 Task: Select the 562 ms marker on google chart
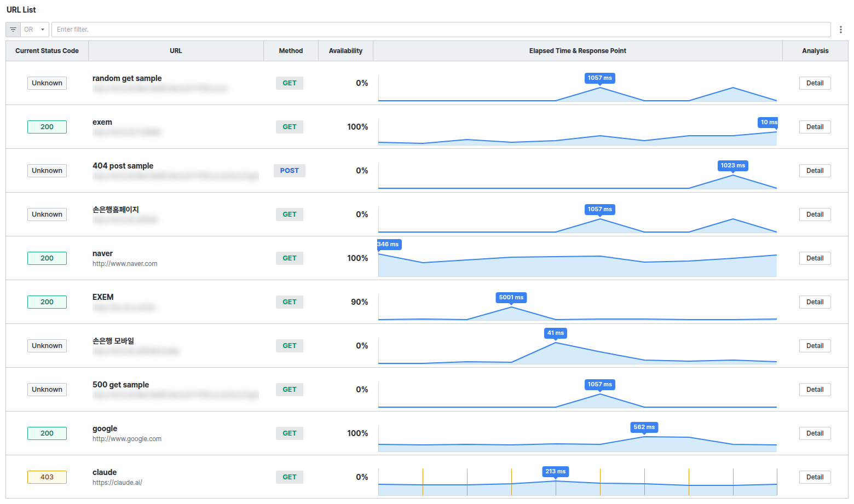[x=644, y=427]
